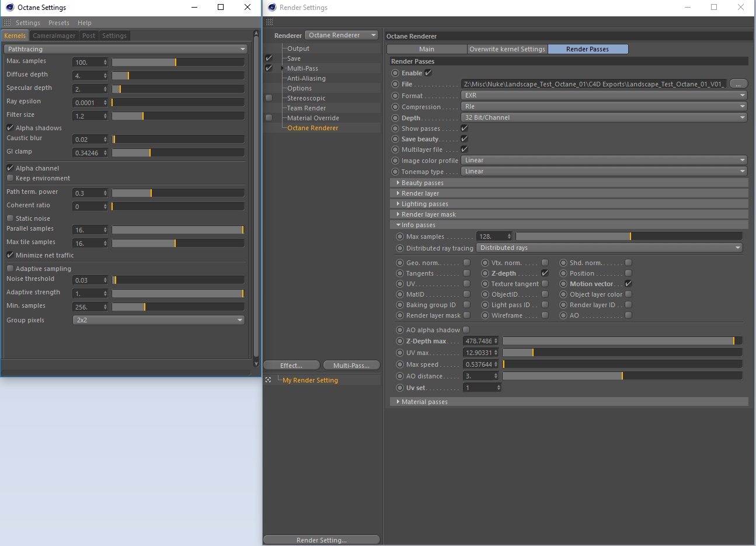Click the Multi-Pass... button
756x546 pixels.
[x=351, y=366]
